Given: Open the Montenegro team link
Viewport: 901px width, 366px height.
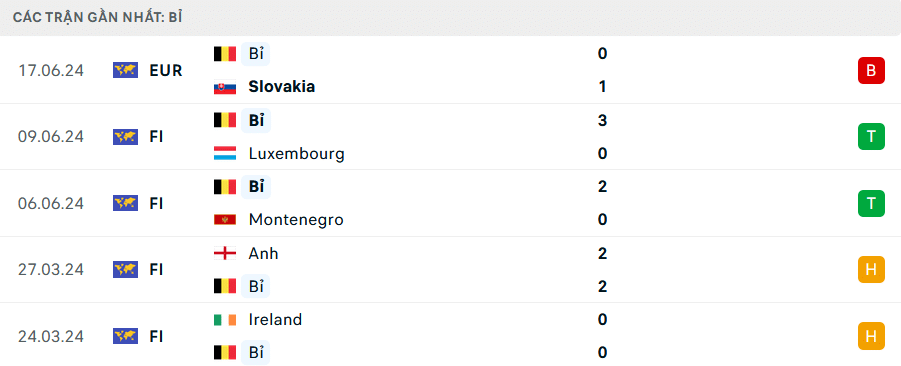Looking at the screenshot, I should coord(296,219).
